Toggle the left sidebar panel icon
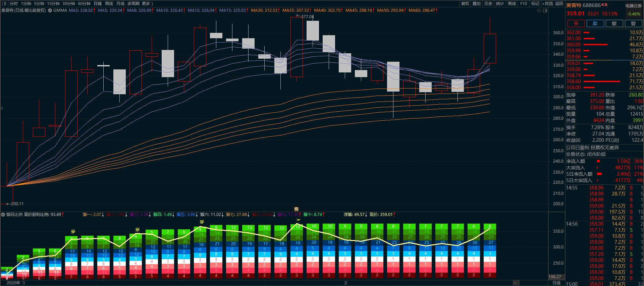This screenshot has height=286, width=644. click(x=4, y=4)
